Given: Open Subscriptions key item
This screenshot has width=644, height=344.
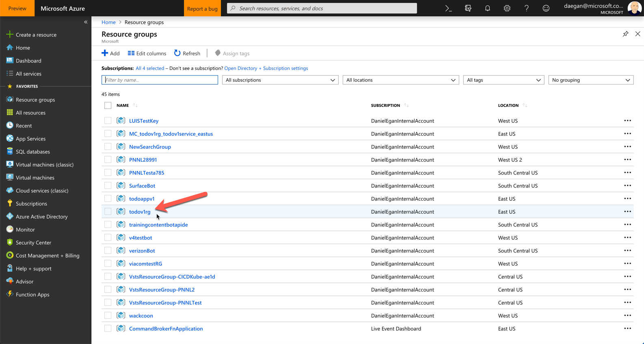Looking at the screenshot, I should (31, 203).
